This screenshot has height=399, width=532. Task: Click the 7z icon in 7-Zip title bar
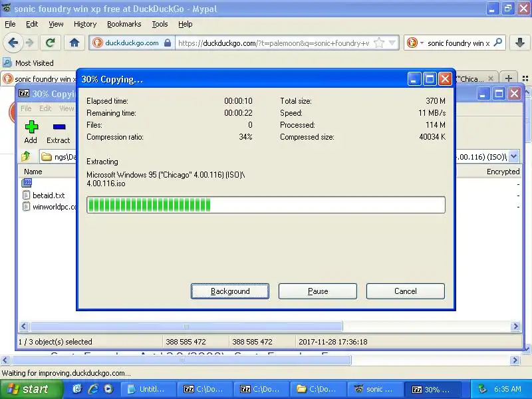click(x=24, y=93)
